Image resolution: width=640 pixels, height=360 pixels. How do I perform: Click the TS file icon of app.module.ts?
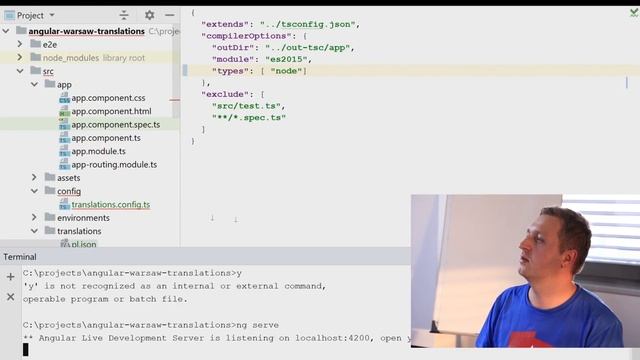pos(64,151)
